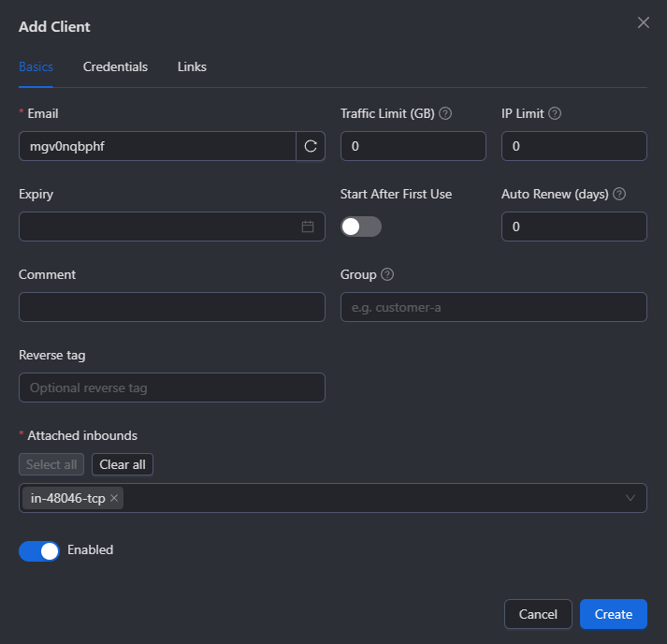The image size is (667, 644).
Task: Turn off the Enabled switch
Action: [39, 550]
